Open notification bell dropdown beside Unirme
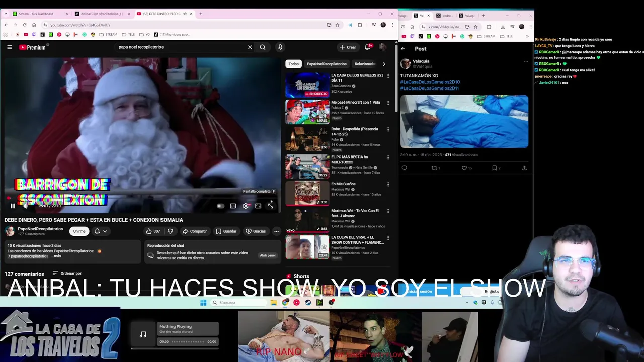 [x=101, y=231]
